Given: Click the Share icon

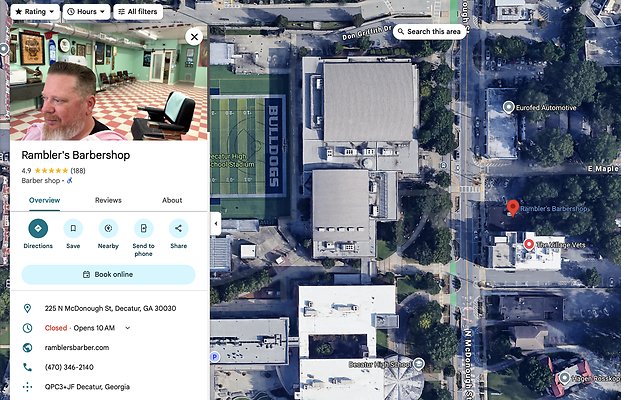Looking at the screenshot, I should 178,228.
